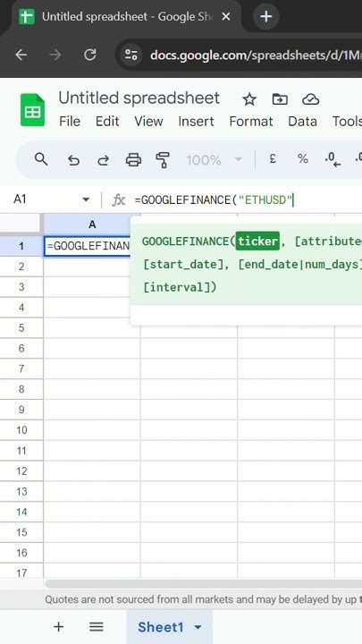Screen dimensions: 362x644
Task: Select column A header
Action: tap(92, 225)
